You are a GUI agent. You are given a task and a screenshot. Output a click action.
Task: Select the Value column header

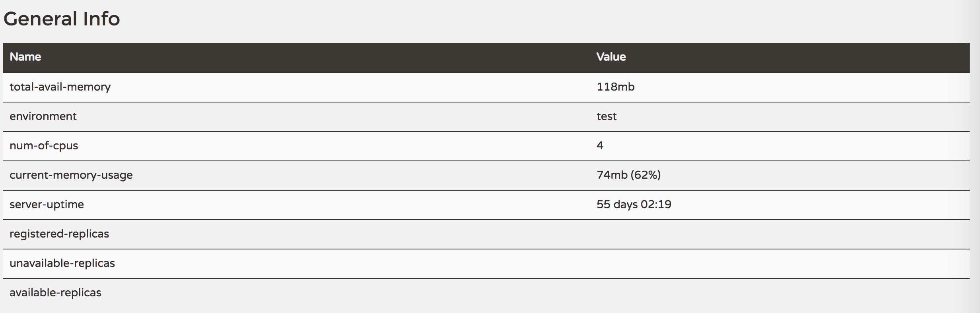pos(611,57)
